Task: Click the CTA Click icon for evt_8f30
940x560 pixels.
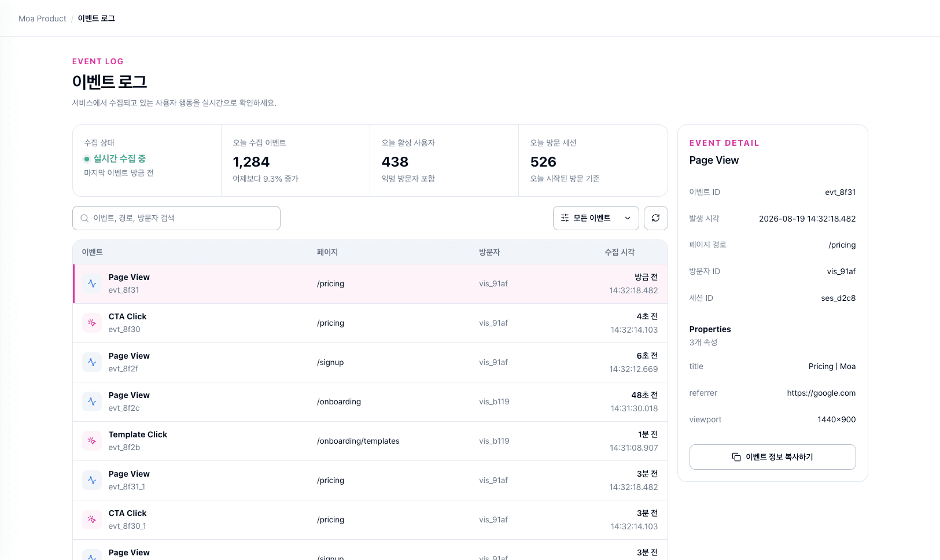Action: coord(92,323)
